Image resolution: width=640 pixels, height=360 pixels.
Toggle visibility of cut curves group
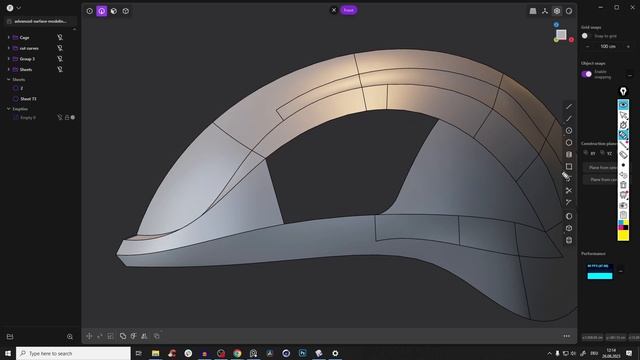click(x=60, y=48)
